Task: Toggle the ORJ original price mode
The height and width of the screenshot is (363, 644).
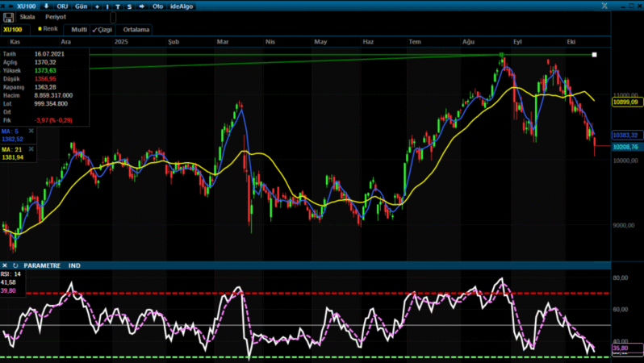Action: coord(62,6)
